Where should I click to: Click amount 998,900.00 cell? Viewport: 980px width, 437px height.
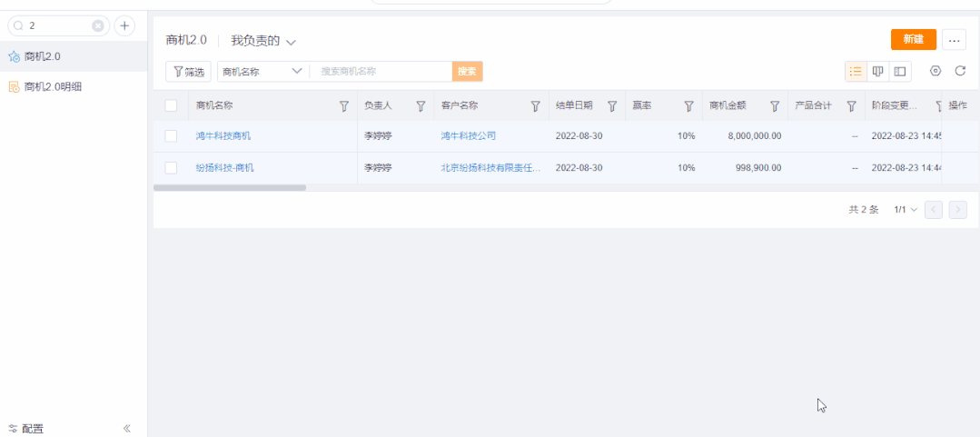click(x=759, y=167)
